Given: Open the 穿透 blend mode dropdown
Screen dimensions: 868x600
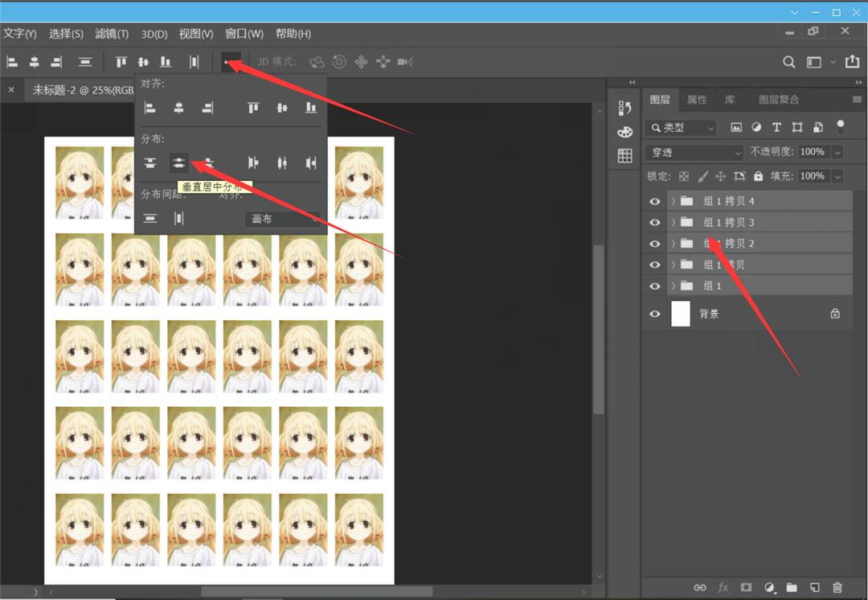Looking at the screenshot, I should point(694,152).
